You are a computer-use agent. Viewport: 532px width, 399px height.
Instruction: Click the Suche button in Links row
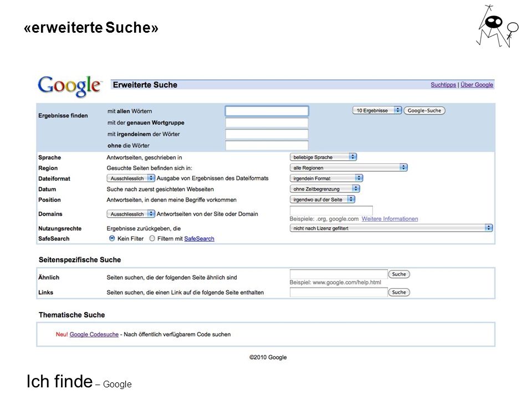pyautogui.click(x=399, y=292)
